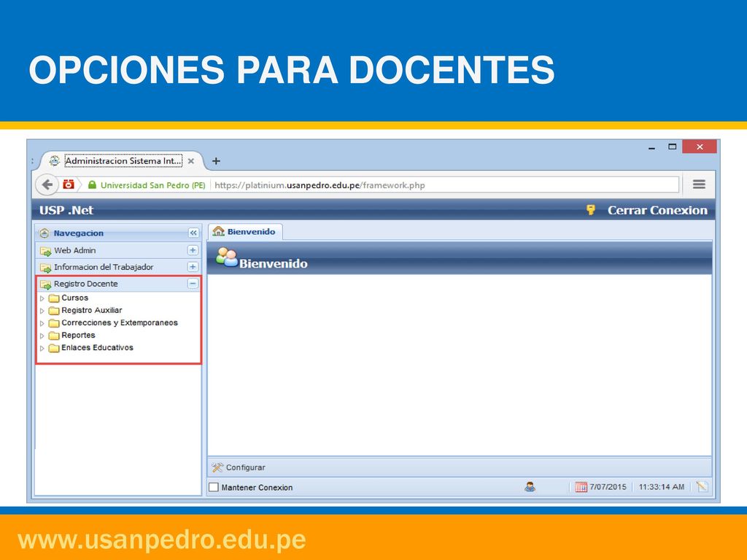747x560 pixels.
Task: Click the note icon at status bar end
Action: 702,486
